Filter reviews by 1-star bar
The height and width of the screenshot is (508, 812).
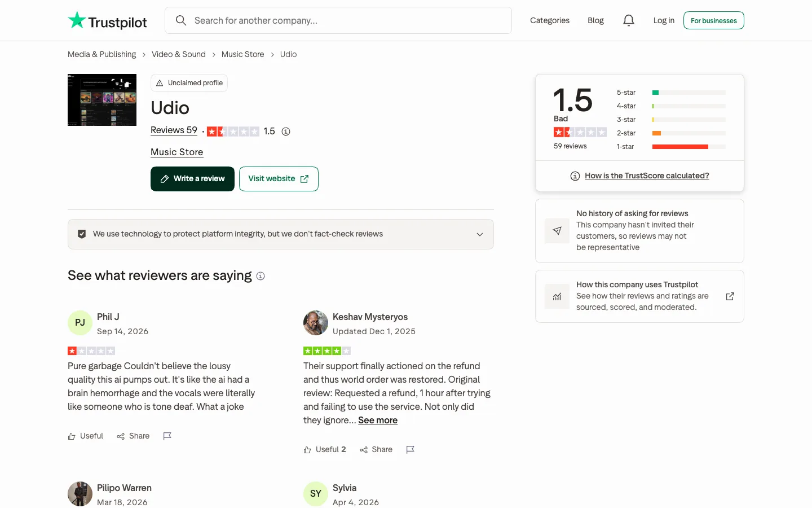click(671, 147)
